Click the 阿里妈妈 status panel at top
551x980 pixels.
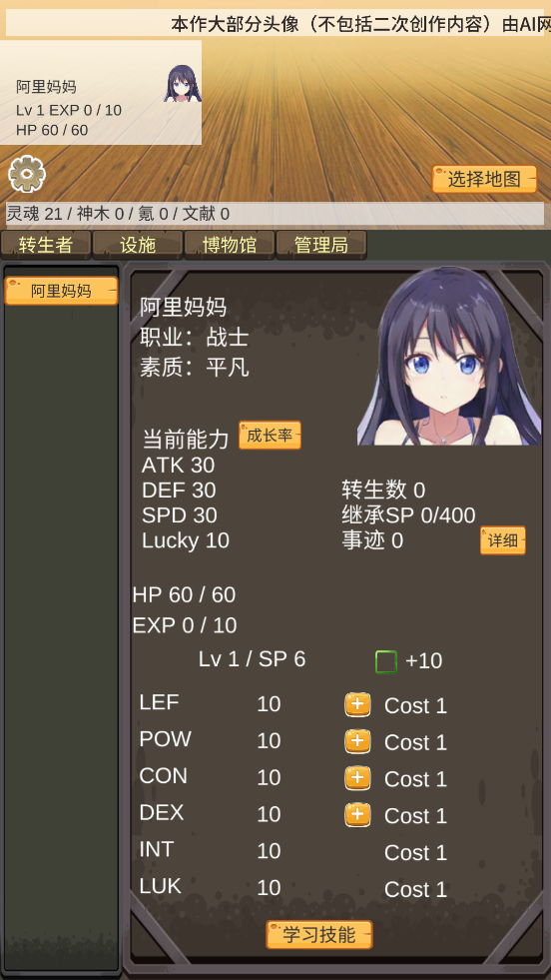[101, 93]
